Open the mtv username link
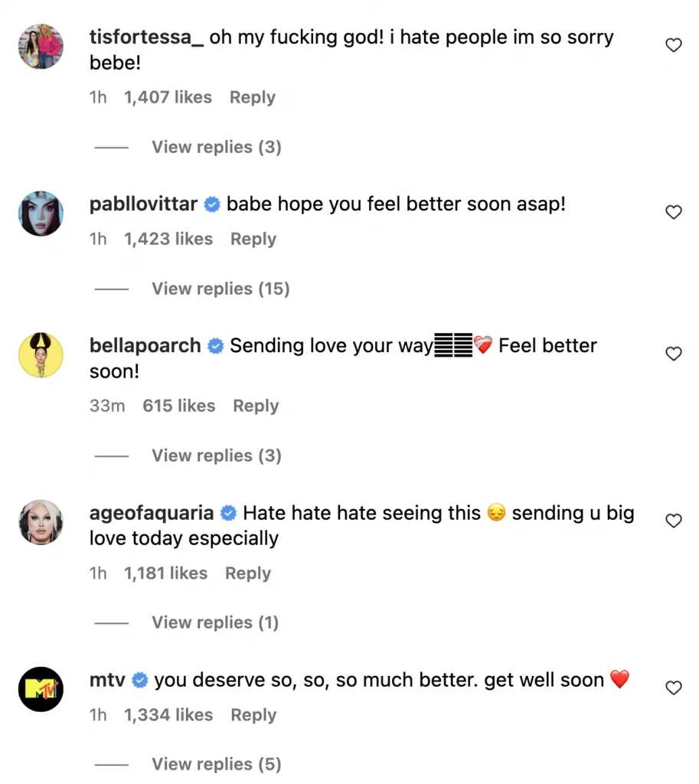The image size is (699, 784). pos(107,680)
